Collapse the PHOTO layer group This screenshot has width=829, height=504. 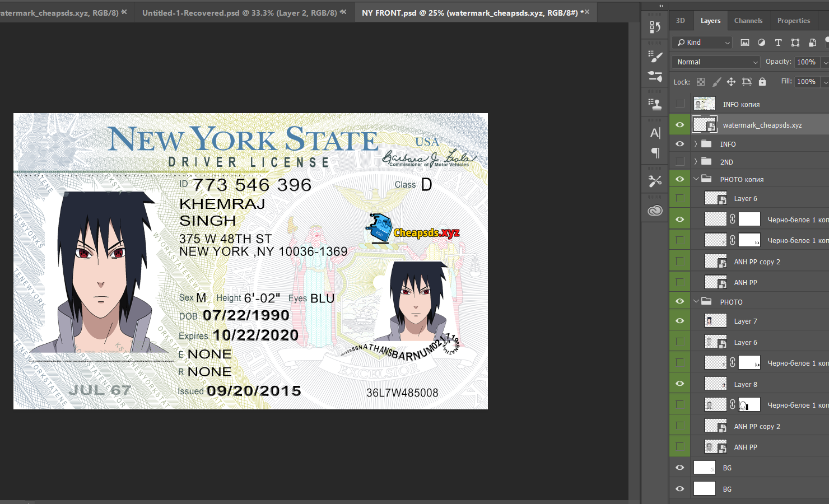[696, 301]
